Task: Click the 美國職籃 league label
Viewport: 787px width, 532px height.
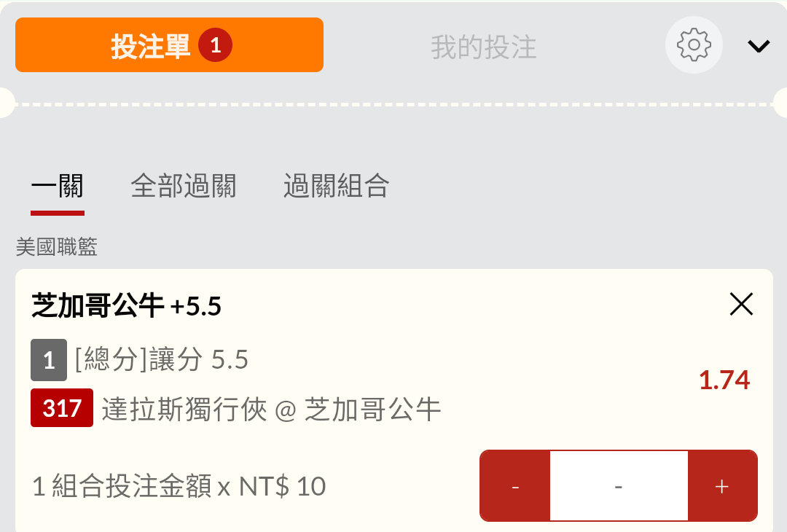Action: tap(57, 248)
